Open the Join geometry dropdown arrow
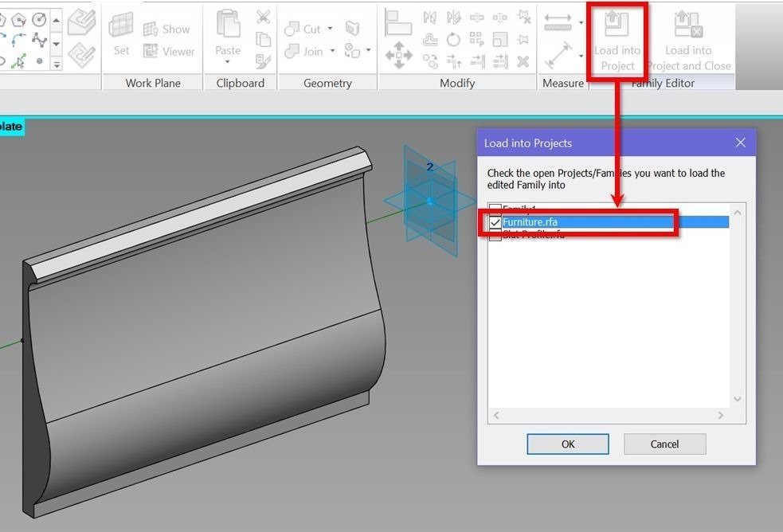This screenshot has height=532, width=783. (x=332, y=51)
